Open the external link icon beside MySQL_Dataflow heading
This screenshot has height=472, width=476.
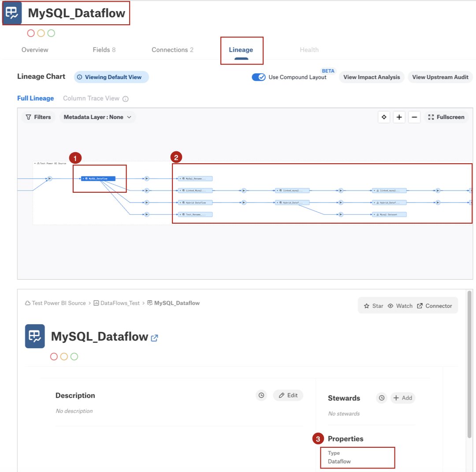pyautogui.click(x=155, y=337)
